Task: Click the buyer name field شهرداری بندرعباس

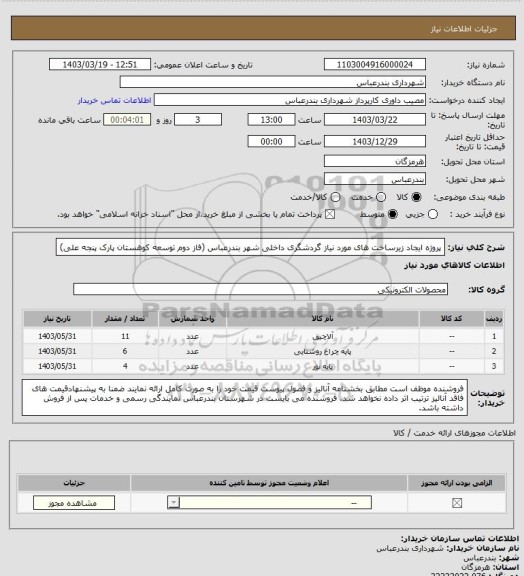Action: [273, 82]
